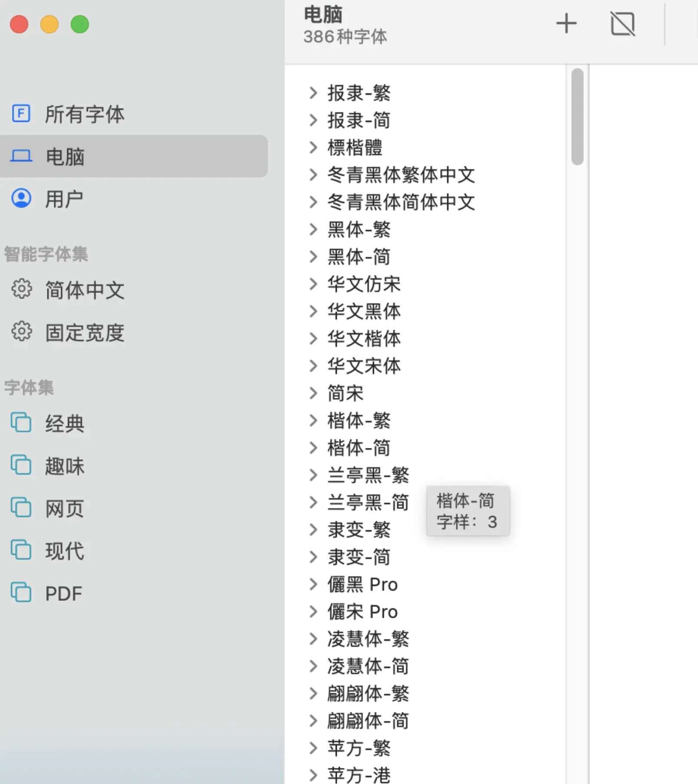Viewport: 698px width, 784px height.
Task: Select the 现代 collection in sidebar
Action: coord(65,551)
